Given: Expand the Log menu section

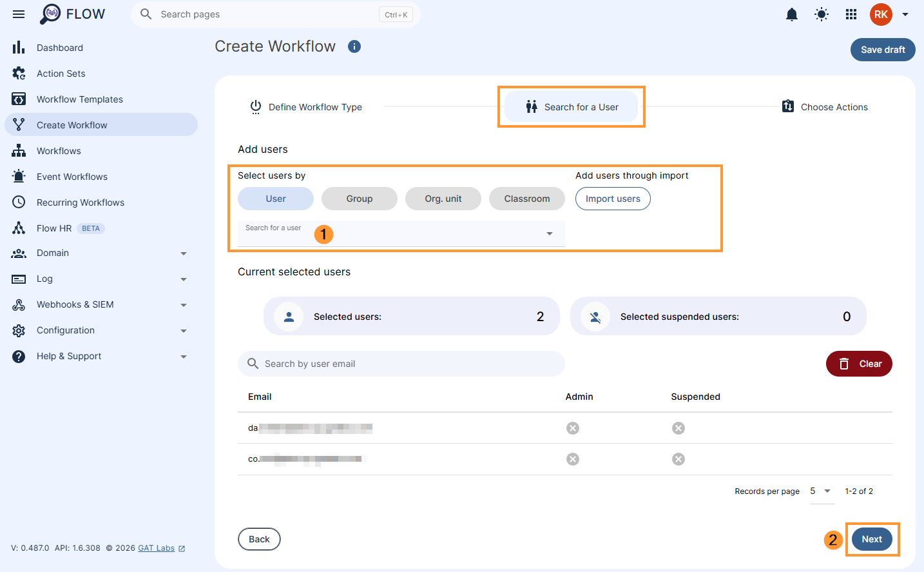Looking at the screenshot, I should click(x=184, y=279).
